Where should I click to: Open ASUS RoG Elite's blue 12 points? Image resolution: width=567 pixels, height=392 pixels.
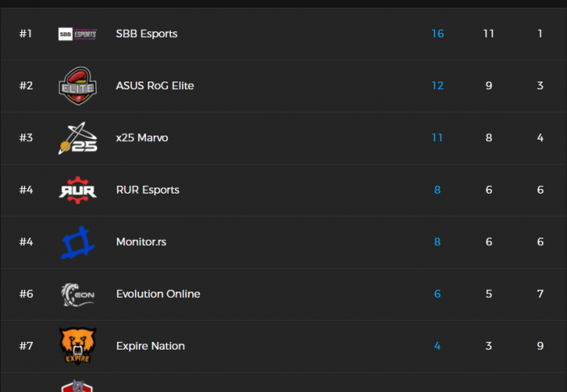tap(438, 85)
